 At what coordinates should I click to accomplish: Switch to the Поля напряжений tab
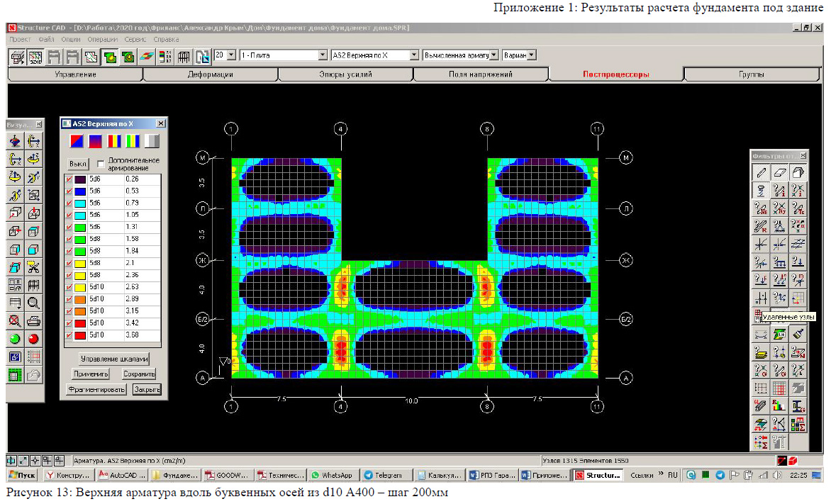[481, 74]
